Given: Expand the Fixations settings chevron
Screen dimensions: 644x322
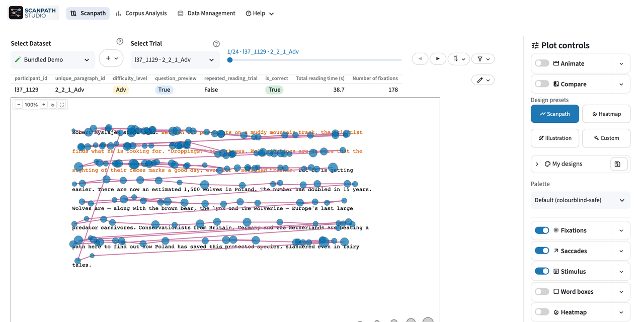Looking at the screenshot, I should click(621, 230).
